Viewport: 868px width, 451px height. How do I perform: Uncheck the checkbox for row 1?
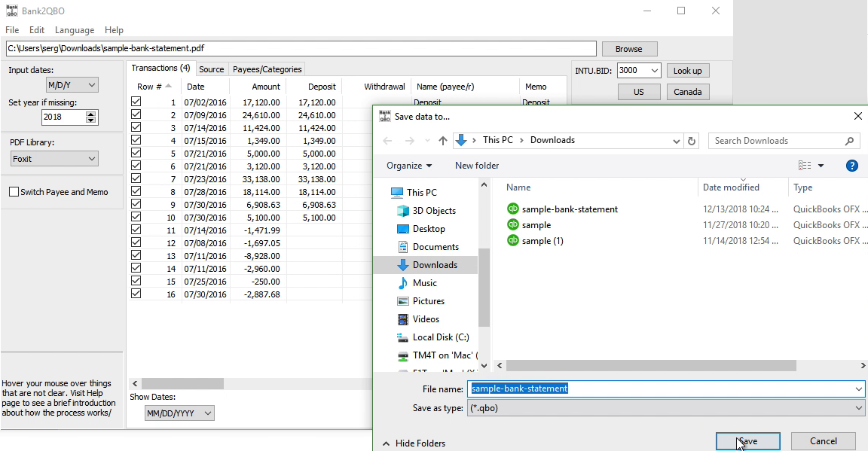(x=136, y=102)
